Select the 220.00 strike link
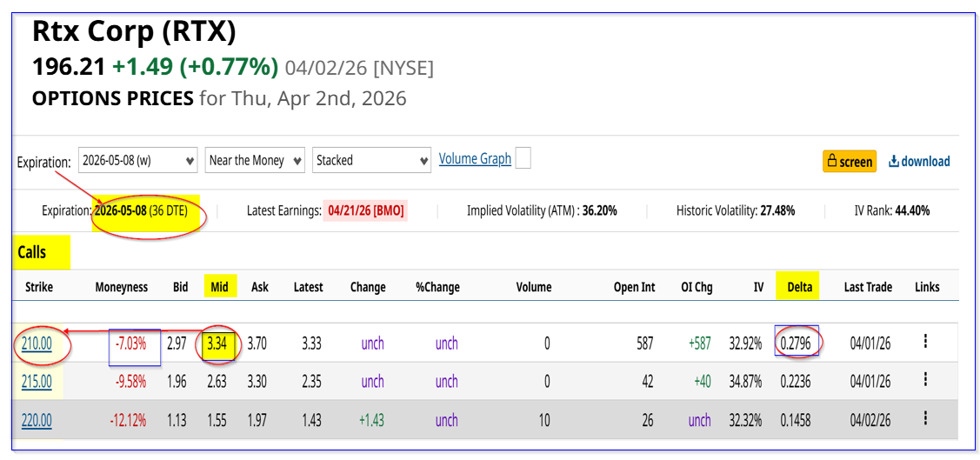This screenshot has height=460, width=980. pos(37,421)
